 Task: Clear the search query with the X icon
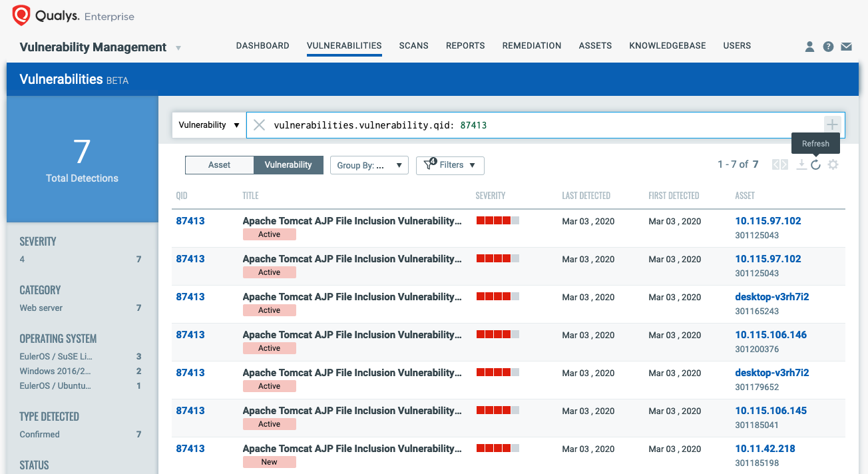259,124
